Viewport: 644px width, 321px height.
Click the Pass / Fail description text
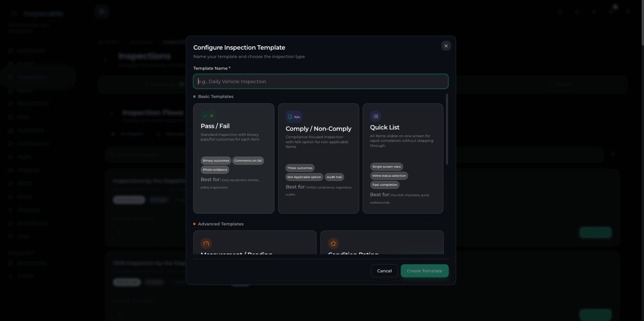click(x=230, y=137)
